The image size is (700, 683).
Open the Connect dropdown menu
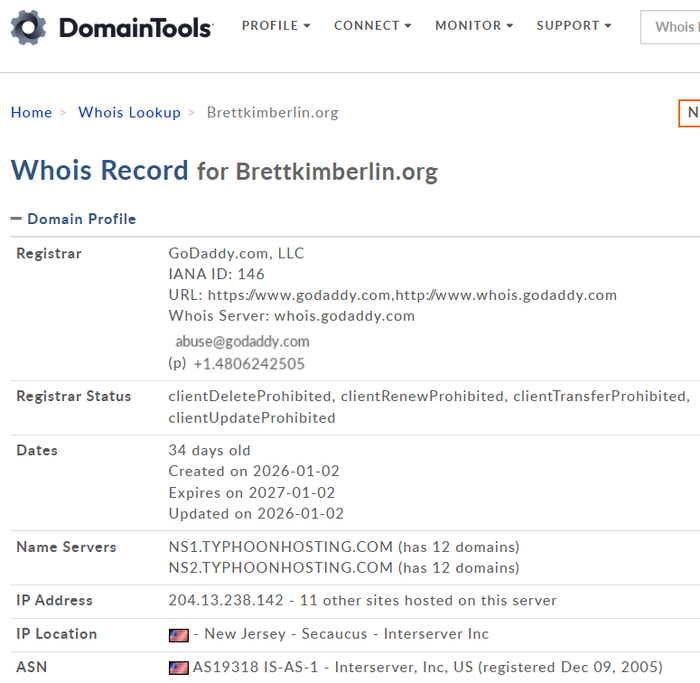[x=372, y=26]
